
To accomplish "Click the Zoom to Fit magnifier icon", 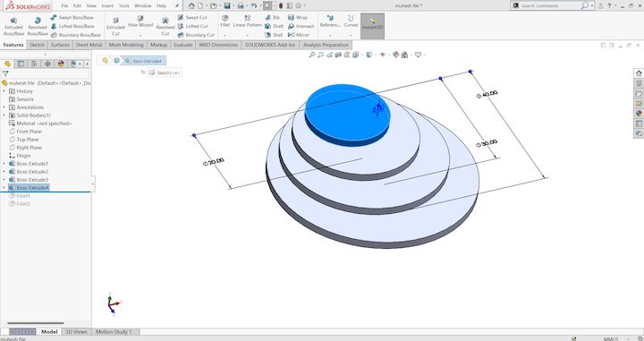I will point(312,55).
